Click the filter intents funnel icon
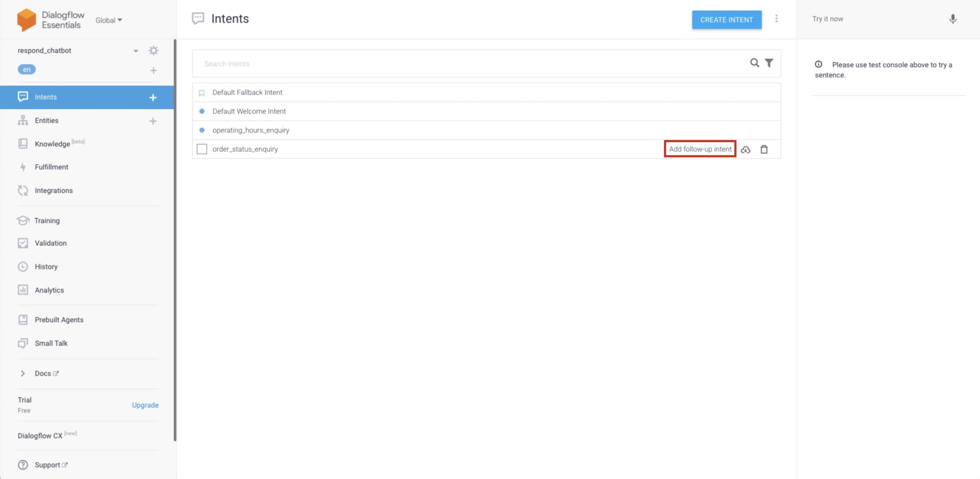The height and width of the screenshot is (479, 980). 769,63
